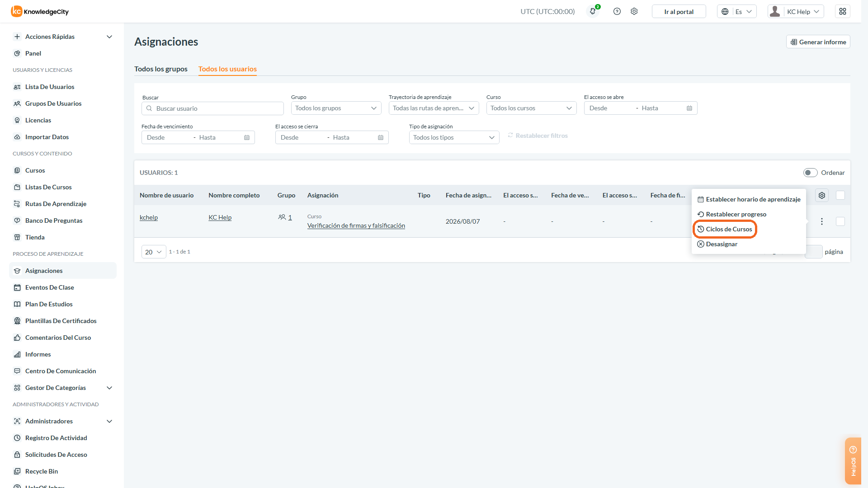Click Ir al portal button
The width and height of the screenshot is (868, 488).
(x=679, y=11)
